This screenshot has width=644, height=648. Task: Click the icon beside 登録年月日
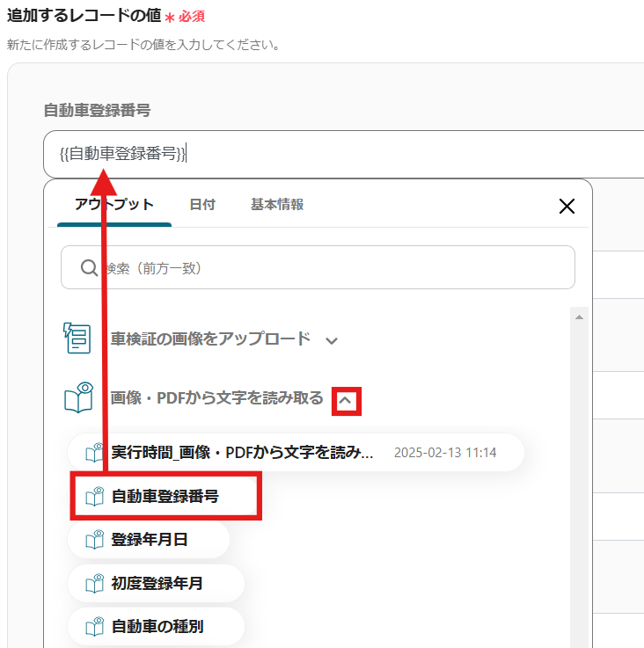[x=94, y=539]
